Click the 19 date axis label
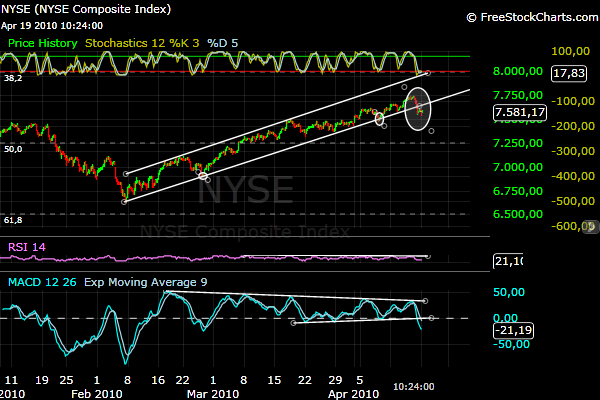 click(42, 380)
